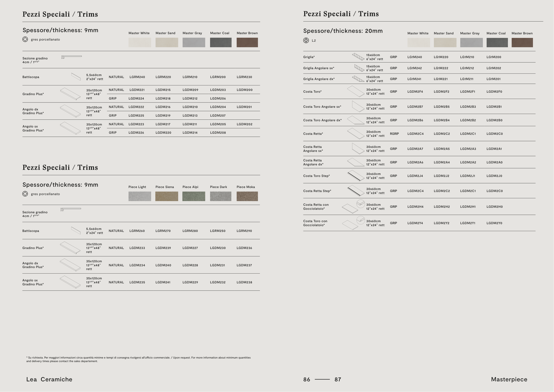Click the Costa Toro Step tile icon

(x=356, y=176)
